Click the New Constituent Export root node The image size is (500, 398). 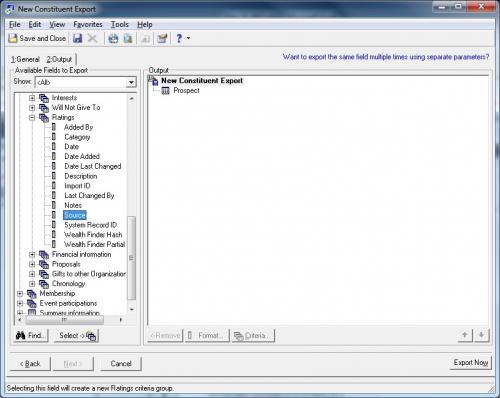coord(202,81)
